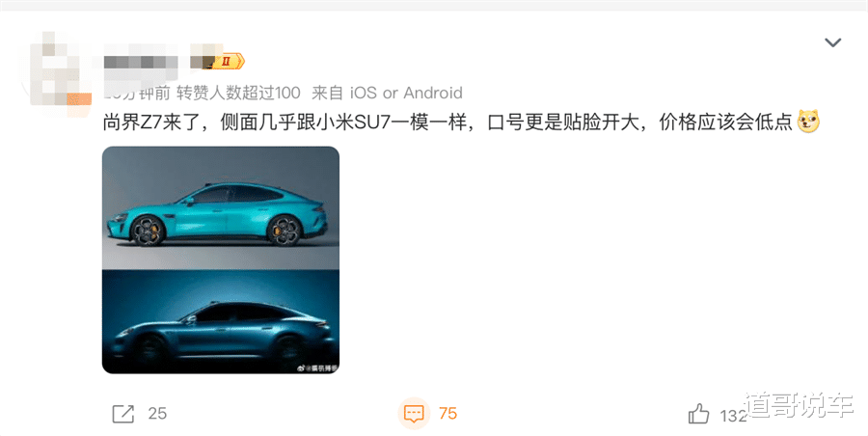Open comments via the speech bubble icon
This screenshot has height=436, width=868.
click(414, 413)
